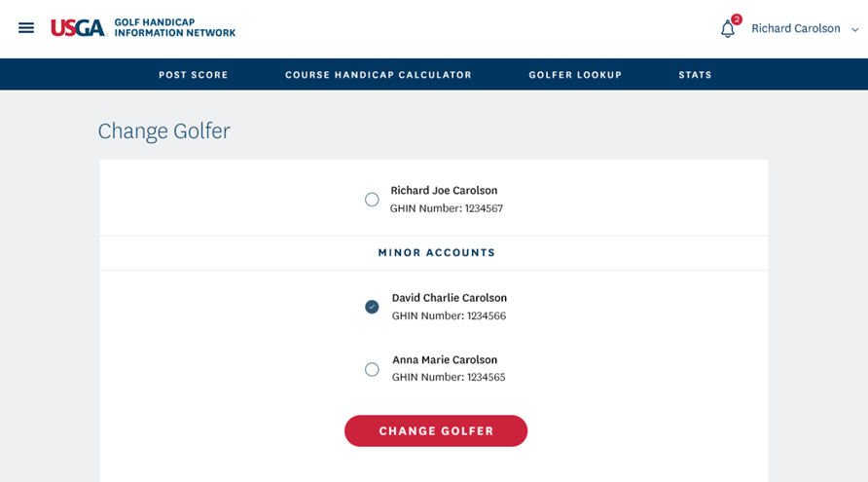Open Golfer Lookup page
Screen dimensions: 868x482
click(x=575, y=75)
